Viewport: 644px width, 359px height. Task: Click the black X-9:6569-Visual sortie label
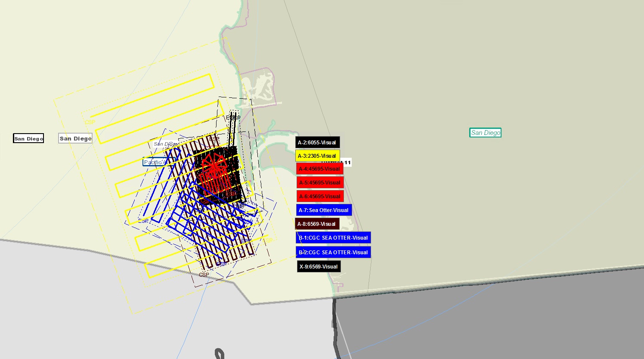(319, 266)
